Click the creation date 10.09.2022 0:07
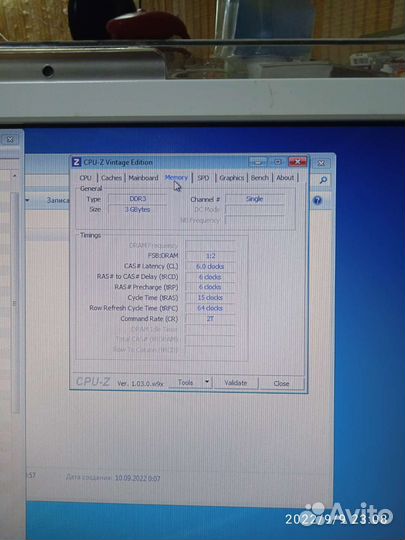The width and height of the screenshot is (405, 540). click(x=137, y=478)
